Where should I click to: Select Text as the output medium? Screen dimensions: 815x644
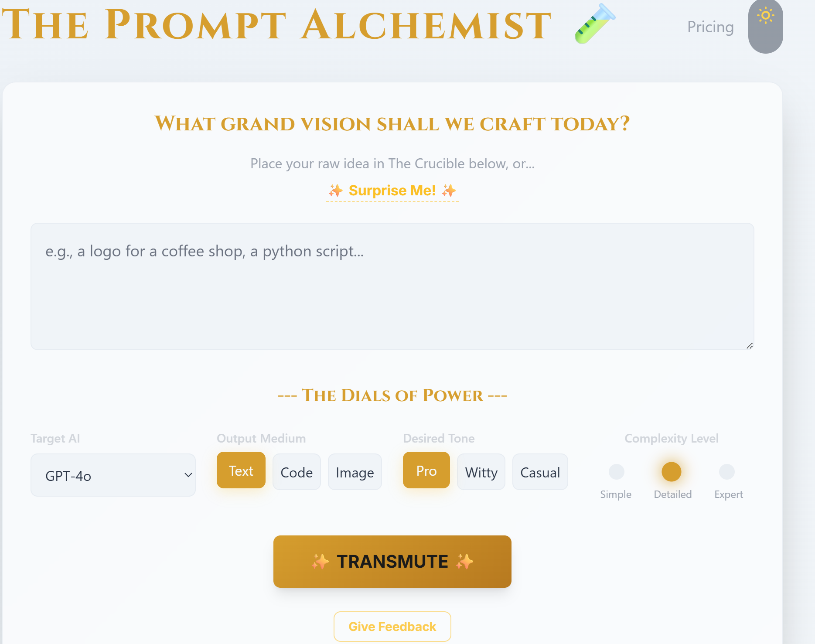coord(241,471)
